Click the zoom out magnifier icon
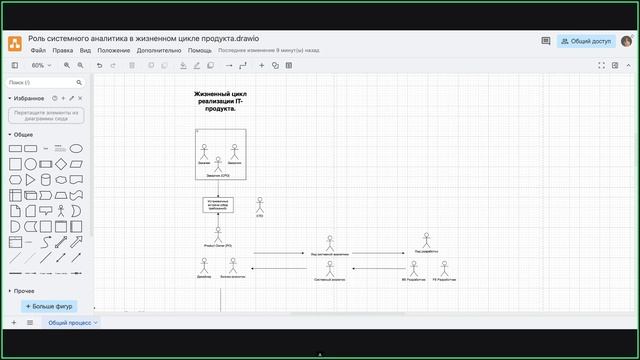 80,65
